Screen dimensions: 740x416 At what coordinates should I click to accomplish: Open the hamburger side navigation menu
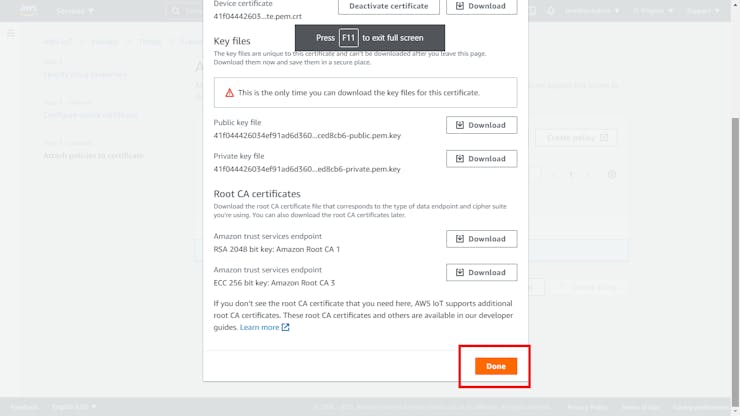pyautogui.click(x=12, y=33)
